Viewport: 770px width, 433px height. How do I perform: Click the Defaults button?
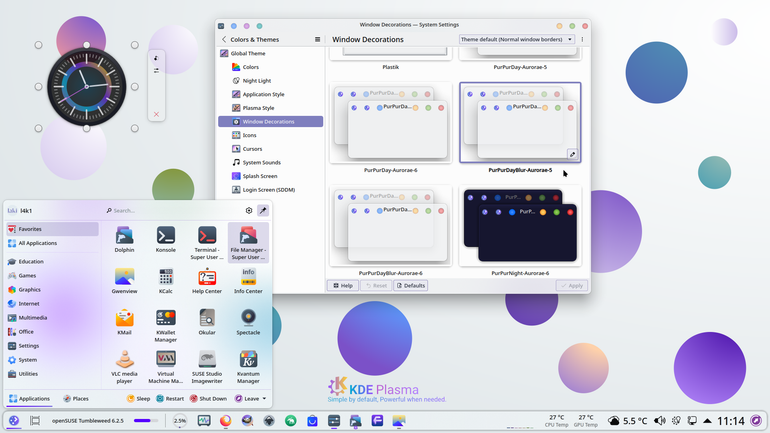[411, 285]
